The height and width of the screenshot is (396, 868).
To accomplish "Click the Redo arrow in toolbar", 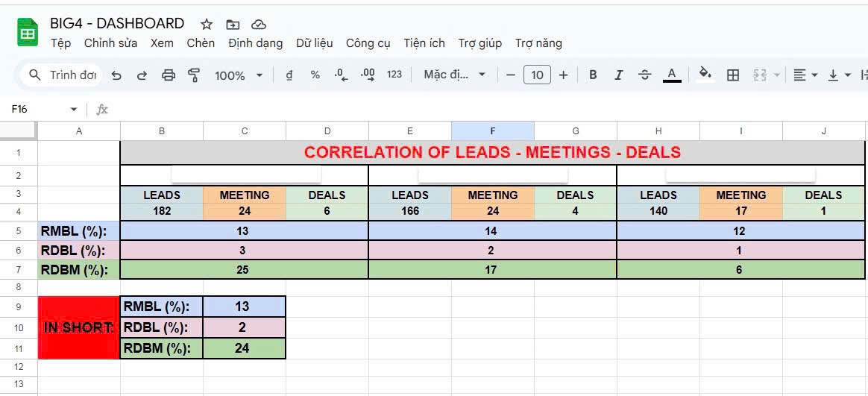I will tap(142, 75).
